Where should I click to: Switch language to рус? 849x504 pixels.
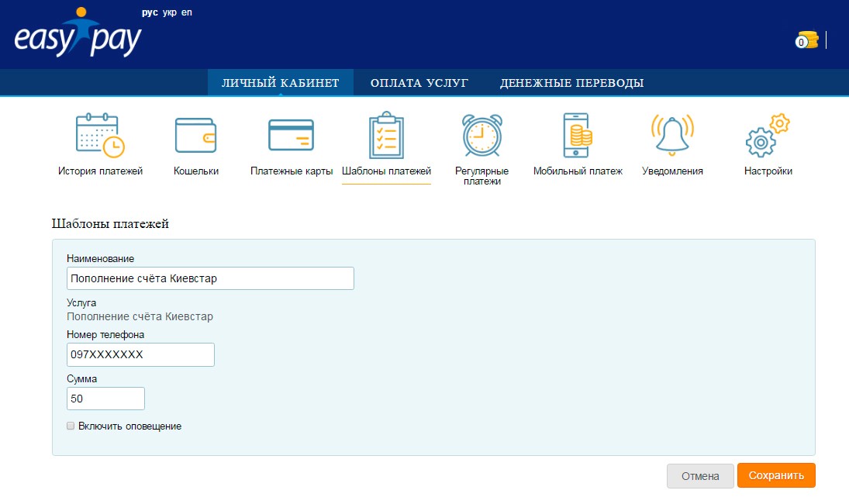pyautogui.click(x=150, y=12)
